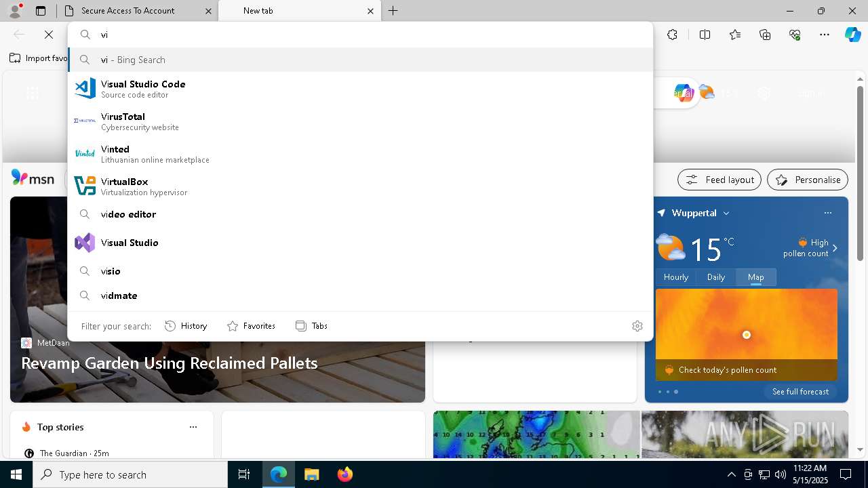The width and height of the screenshot is (868, 488).
Task: Open weather card more options ellipsis
Action: 827,213
